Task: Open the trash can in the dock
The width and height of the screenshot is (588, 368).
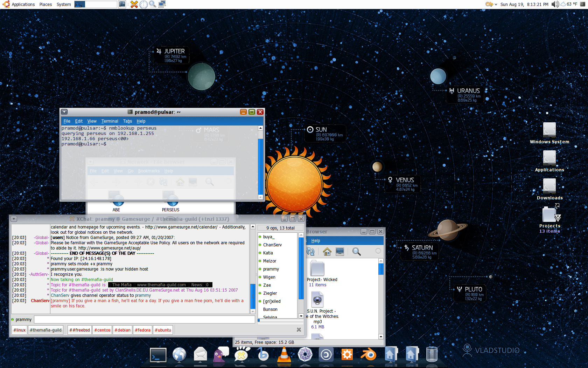Action: (432, 354)
